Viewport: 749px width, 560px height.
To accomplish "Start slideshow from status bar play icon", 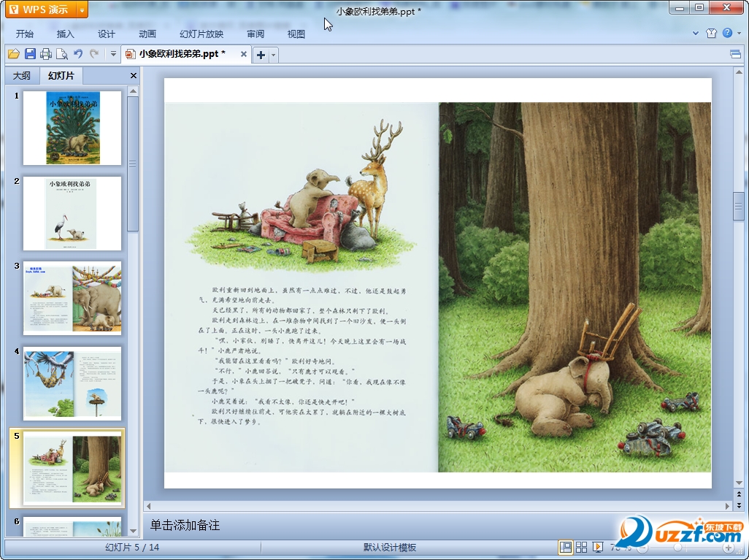I will (598, 547).
